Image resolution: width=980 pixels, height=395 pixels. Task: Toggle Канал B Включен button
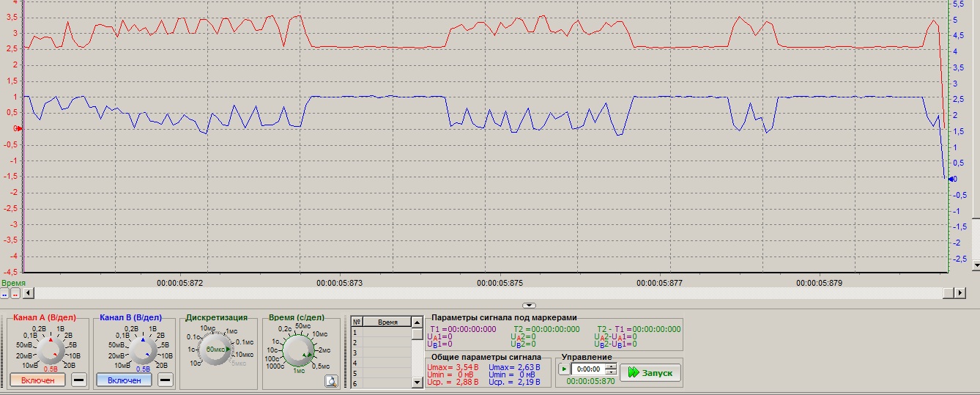[x=125, y=380]
